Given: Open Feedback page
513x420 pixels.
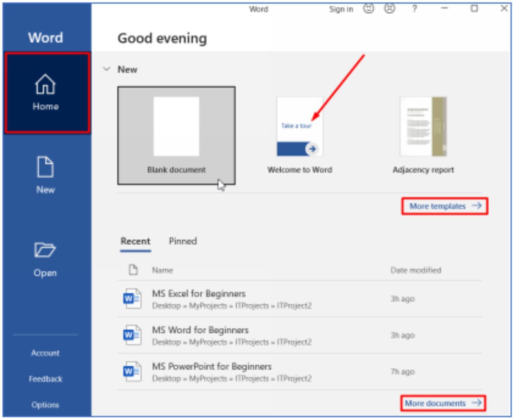Looking at the screenshot, I should (x=45, y=379).
